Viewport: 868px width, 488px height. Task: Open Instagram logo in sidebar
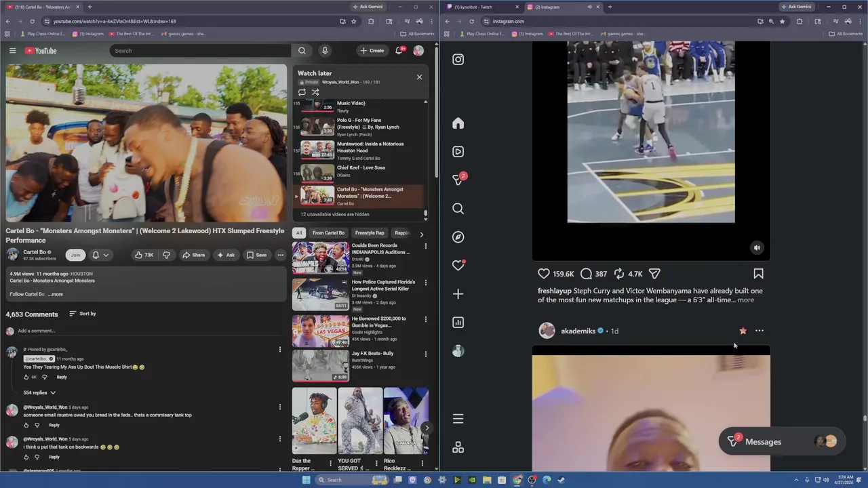tap(458, 60)
